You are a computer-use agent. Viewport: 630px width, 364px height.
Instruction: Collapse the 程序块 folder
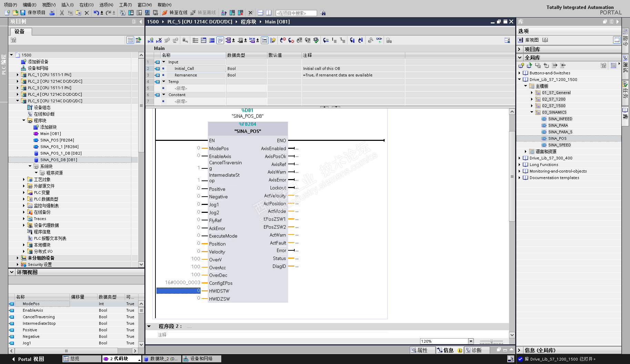click(x=24, y=121)
